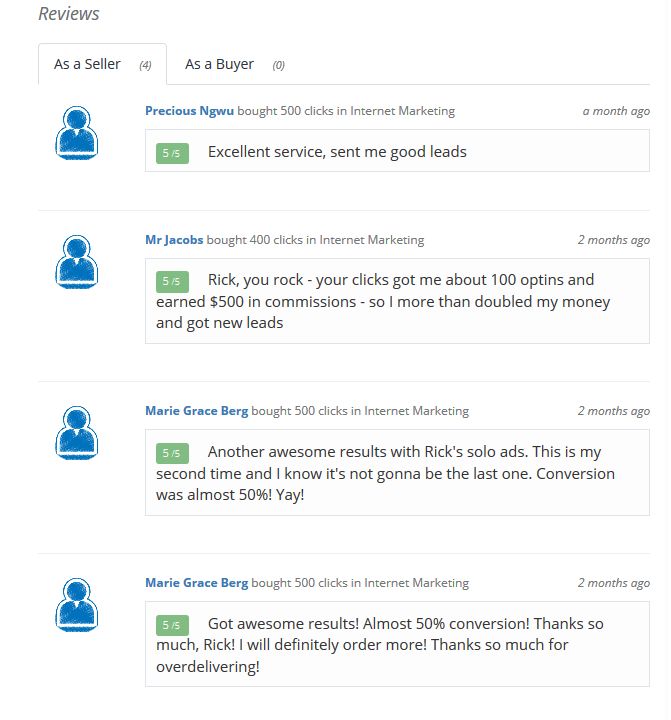671x720 pixels.
Task: Switch to the As a Buyer tab
Action: (235, 64)
